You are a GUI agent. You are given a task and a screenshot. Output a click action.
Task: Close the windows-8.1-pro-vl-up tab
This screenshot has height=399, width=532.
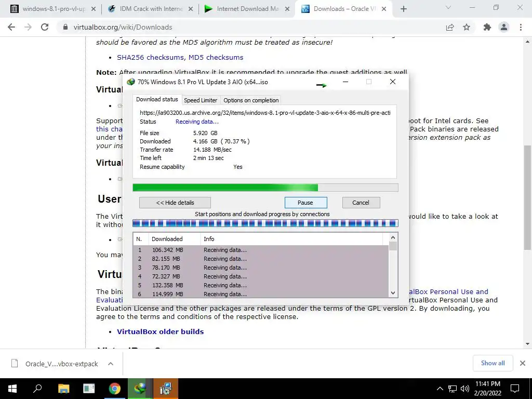coord(94,9)
